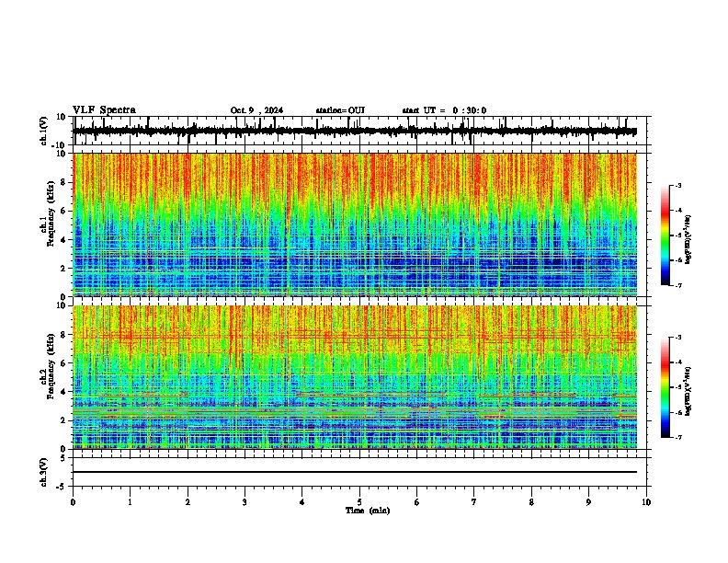Click the time axis end tick label "10"
The image size is (728, 563).
click(646, 502)
